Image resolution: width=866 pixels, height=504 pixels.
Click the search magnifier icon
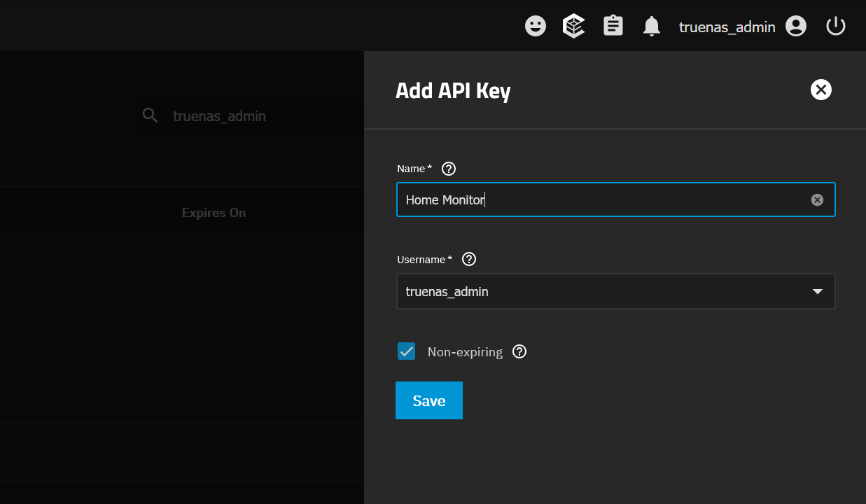tap(150, 115)
